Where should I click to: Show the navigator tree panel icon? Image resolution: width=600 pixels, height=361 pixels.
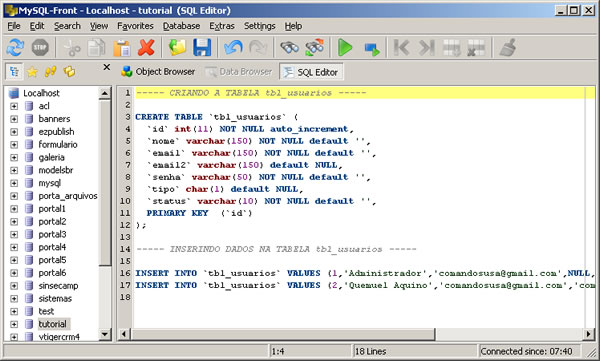[x=15, y=71]
